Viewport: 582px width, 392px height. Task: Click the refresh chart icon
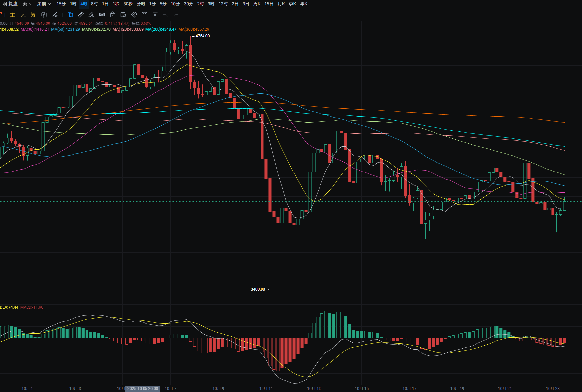click(44, 15)
